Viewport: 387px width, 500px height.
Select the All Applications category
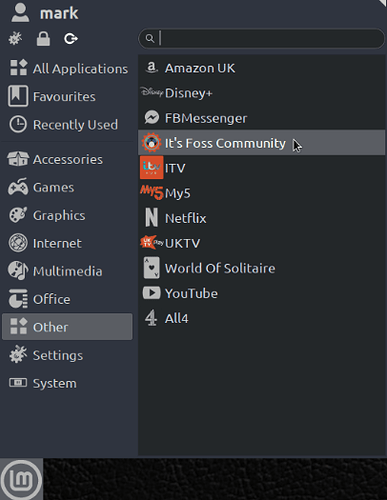click(67, 68)
